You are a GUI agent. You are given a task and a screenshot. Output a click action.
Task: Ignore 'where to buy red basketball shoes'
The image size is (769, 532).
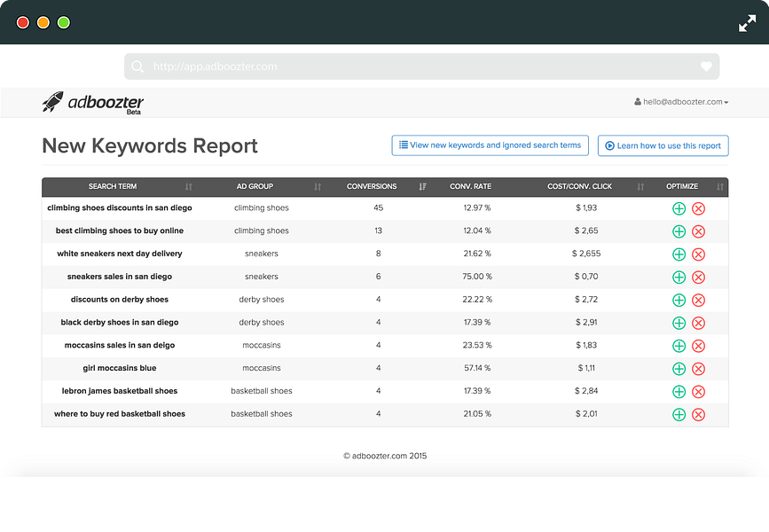click(698, 415)
